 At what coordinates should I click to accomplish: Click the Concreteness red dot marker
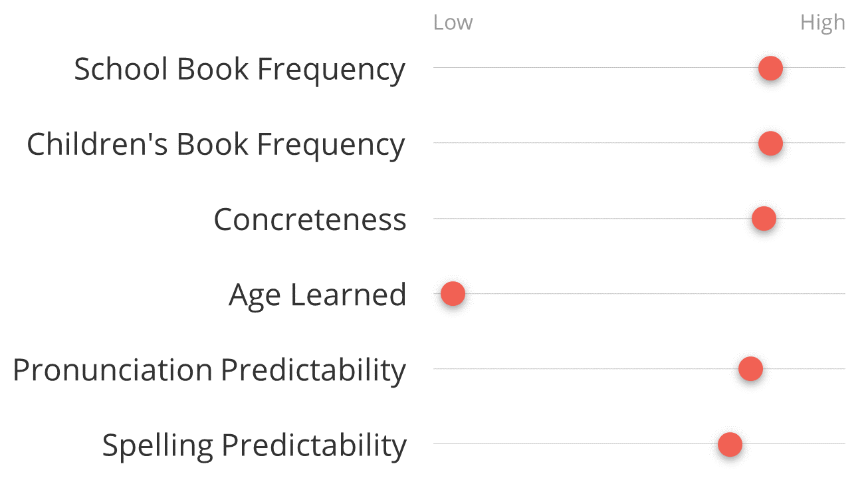point(764,218)
